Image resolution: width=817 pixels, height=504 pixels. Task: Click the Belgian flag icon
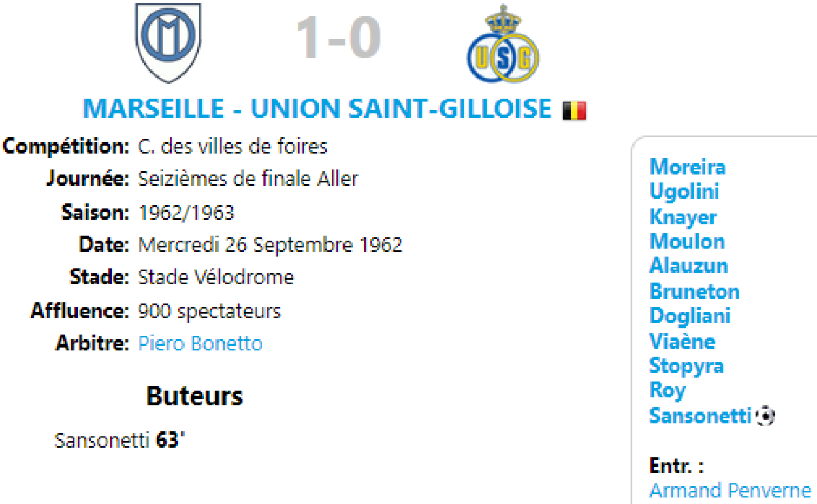(574, 110)
